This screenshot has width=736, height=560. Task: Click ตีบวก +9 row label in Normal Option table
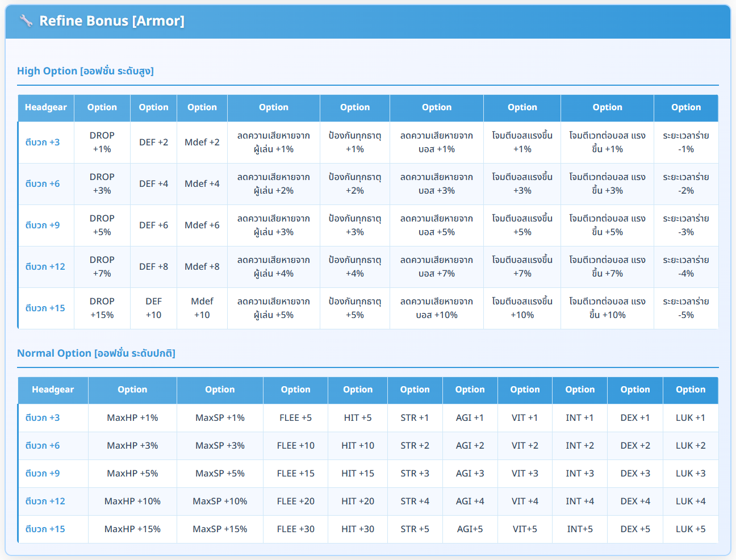point(43,474)
